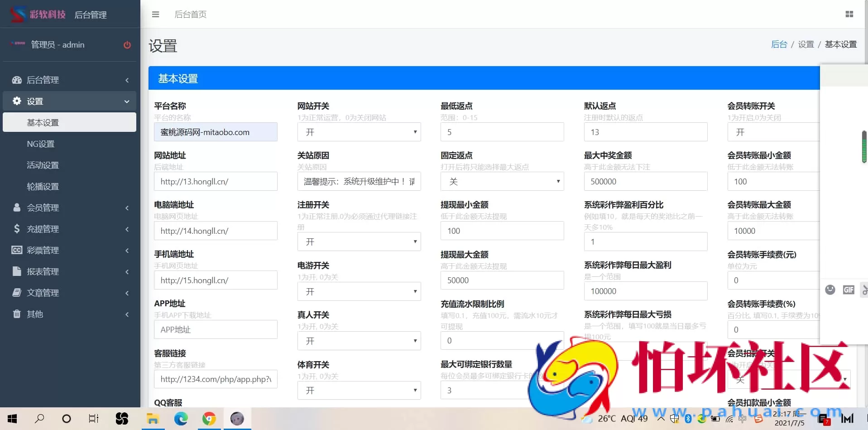The width and height of the screenshot is (868, 430).
Task: Open the 网站开关 dropdown
Action: click(359, 132)
